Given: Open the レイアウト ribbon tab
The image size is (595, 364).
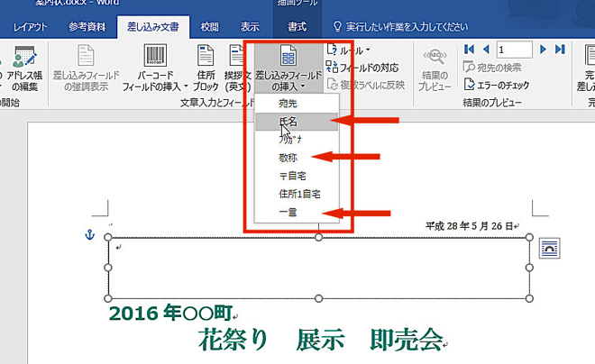Looking at the screenshot, I should pos(30,27).
